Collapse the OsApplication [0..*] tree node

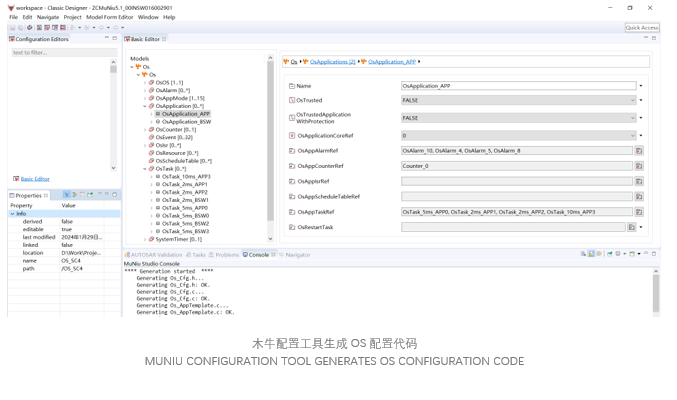(x=145, y=106)
